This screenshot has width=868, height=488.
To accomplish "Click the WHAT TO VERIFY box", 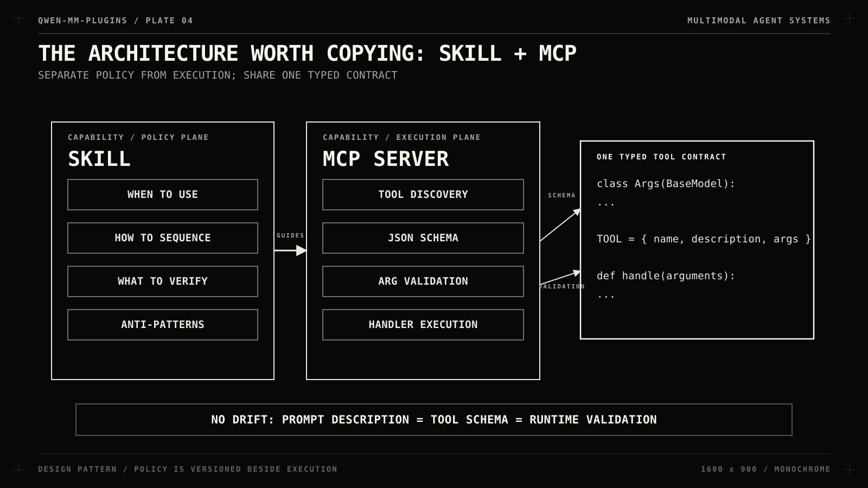I will click(163, 281).
